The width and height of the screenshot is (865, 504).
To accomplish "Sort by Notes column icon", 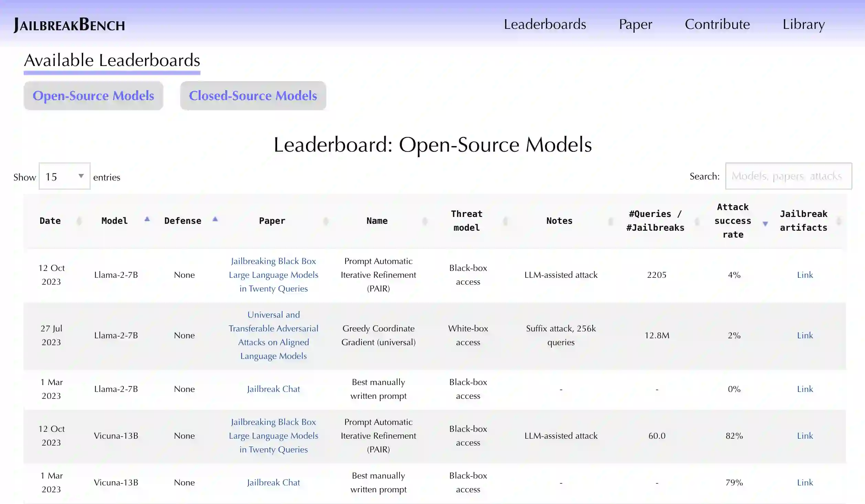I will click(611, 221).
